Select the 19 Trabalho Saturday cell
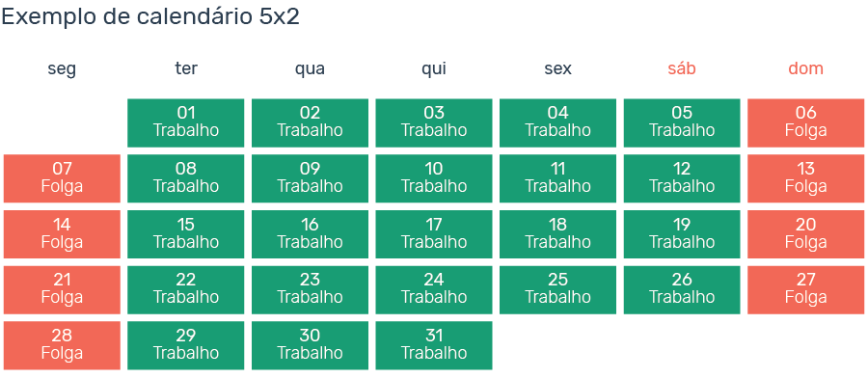Viewport: 868px width, 378px height. click(x=682, y=234)
